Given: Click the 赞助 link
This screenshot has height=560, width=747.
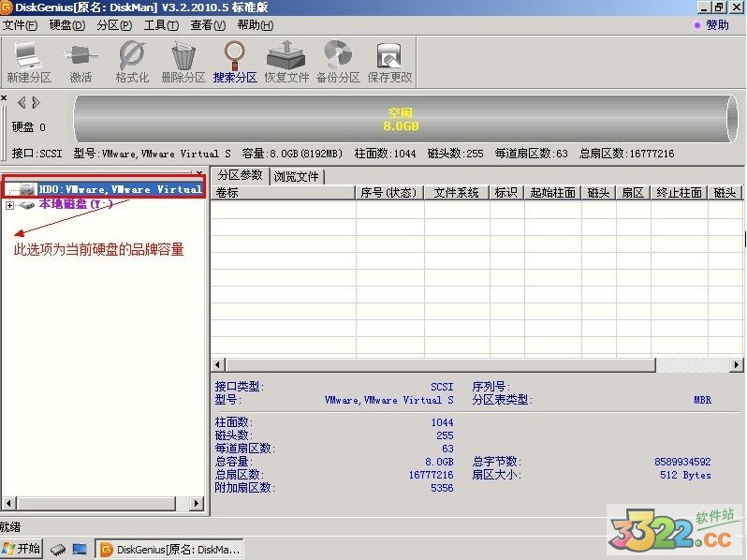Looking at the screenshot, I should pos(717,25).
